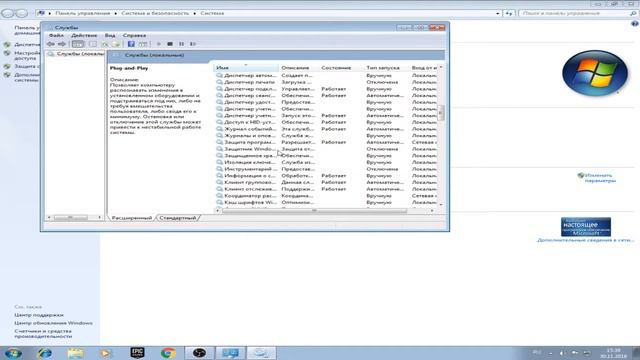Screen dimensions: 640x360
Task: Select the Доступ к HID-устройствам service
Action: 326,122
